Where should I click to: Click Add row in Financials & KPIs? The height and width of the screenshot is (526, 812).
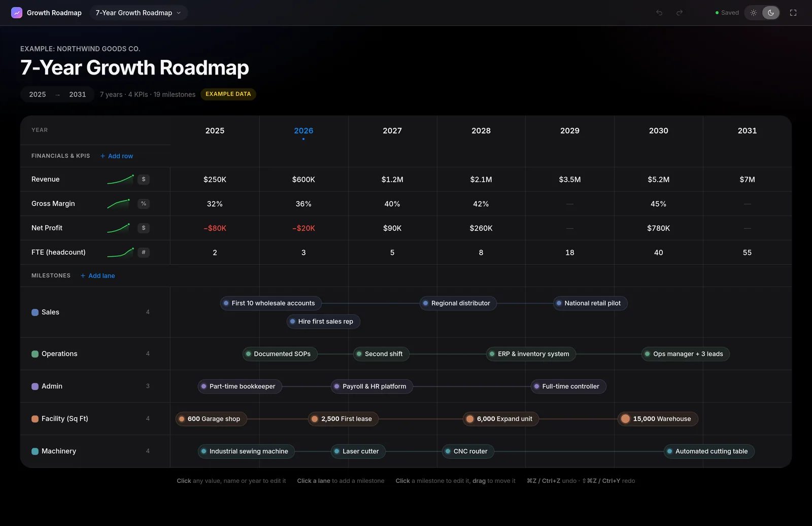pyautogui.click(x=117, y=156)
